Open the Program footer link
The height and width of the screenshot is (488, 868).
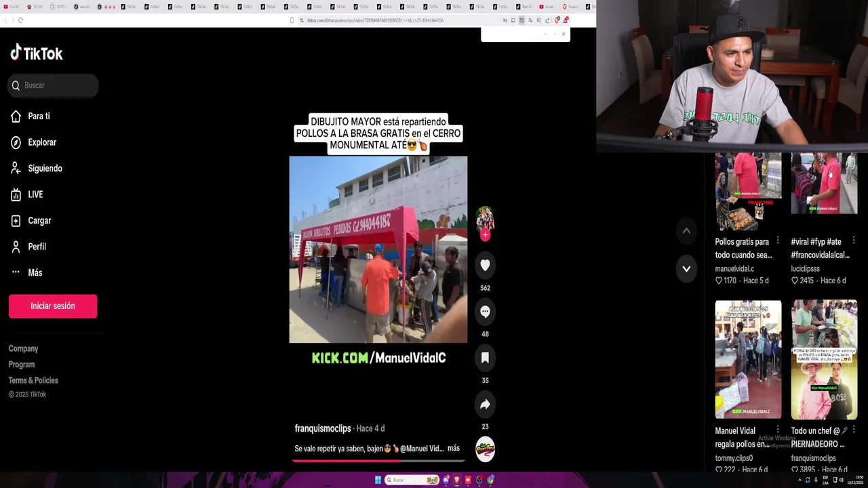[22, 364]
